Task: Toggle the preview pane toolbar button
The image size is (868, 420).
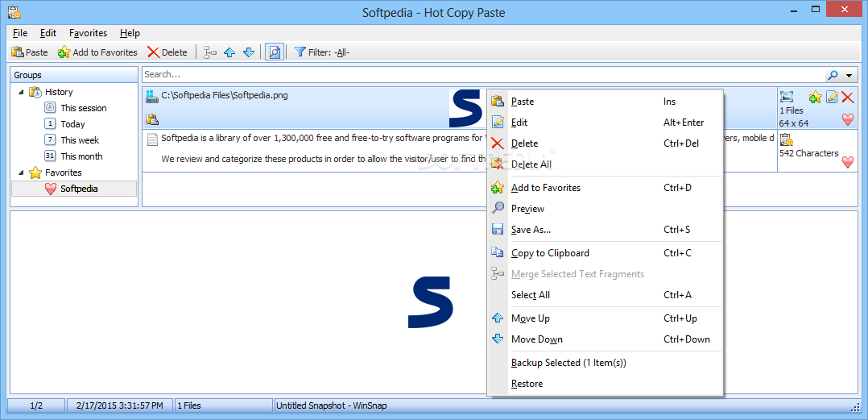Action: (x=274, y=52)
